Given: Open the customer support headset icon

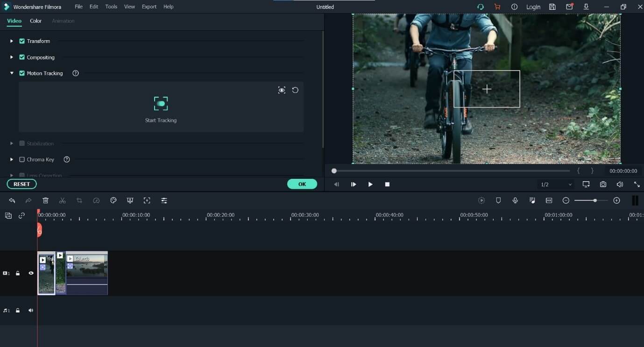Looking at the screenshot, I should 480,7.
